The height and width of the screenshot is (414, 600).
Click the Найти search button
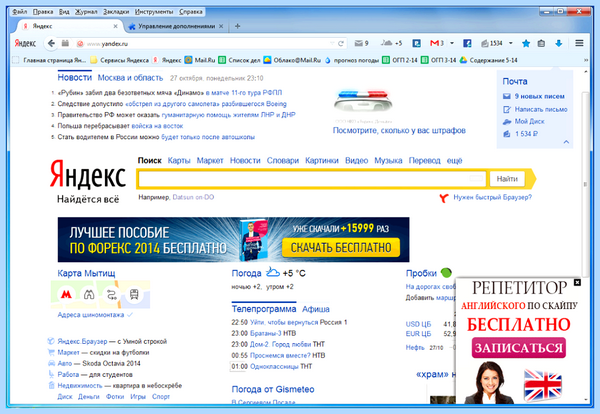[507, 179]
